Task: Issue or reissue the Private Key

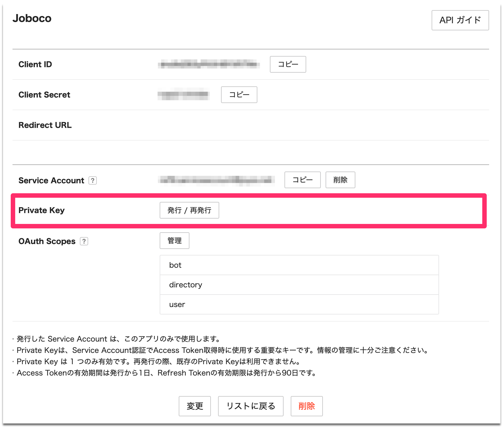Action: tap(189, 210)
